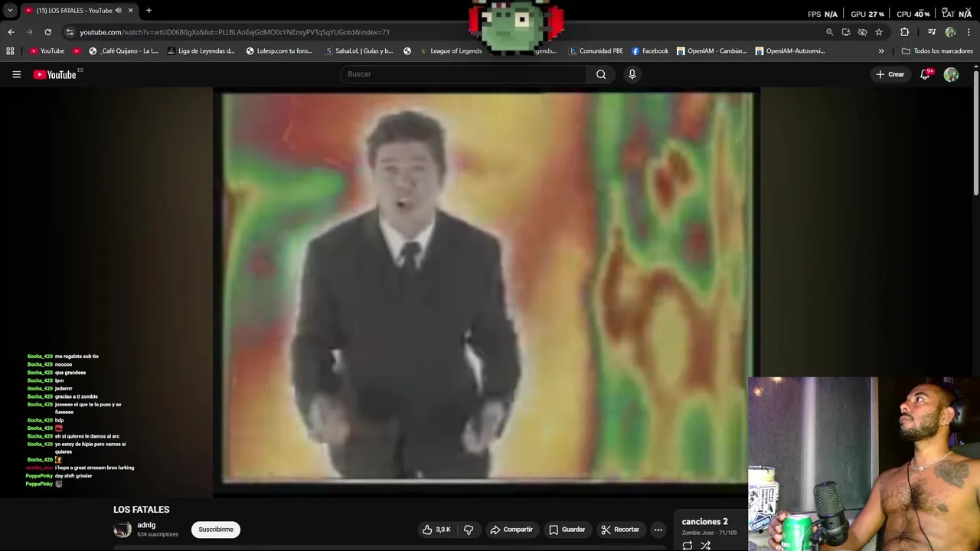
Task: Open the adnlg channel avatar
Action: 122,530
